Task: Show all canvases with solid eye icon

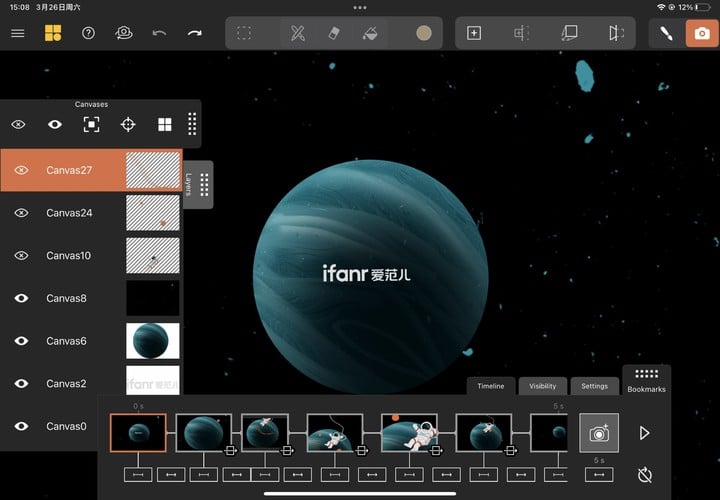Action: [x=55, y=124]
